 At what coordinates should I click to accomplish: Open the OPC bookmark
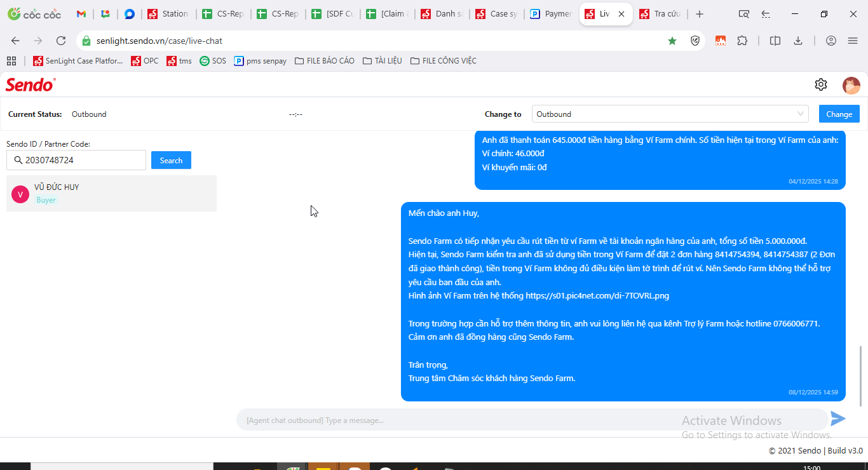coord(145,61)
